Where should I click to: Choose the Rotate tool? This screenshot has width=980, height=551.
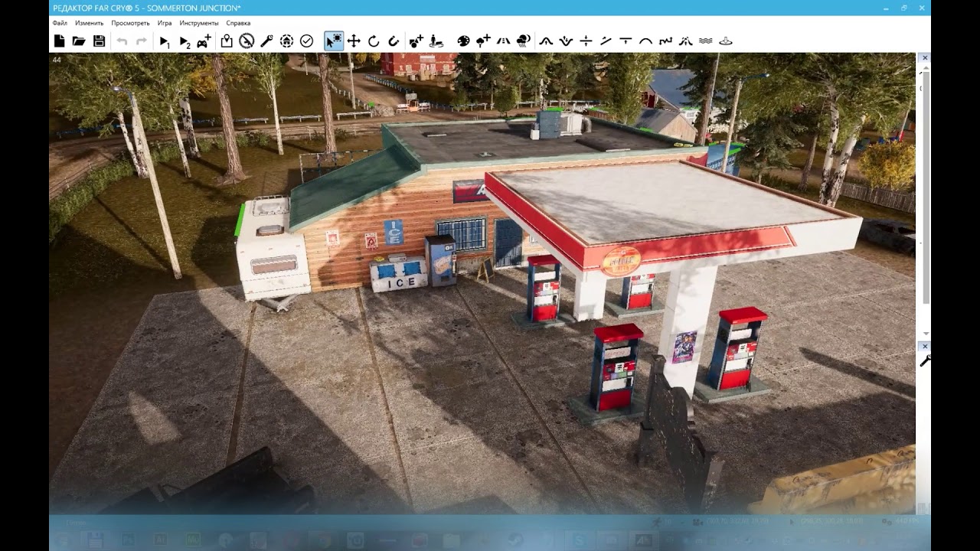click(x=374, y=41)
